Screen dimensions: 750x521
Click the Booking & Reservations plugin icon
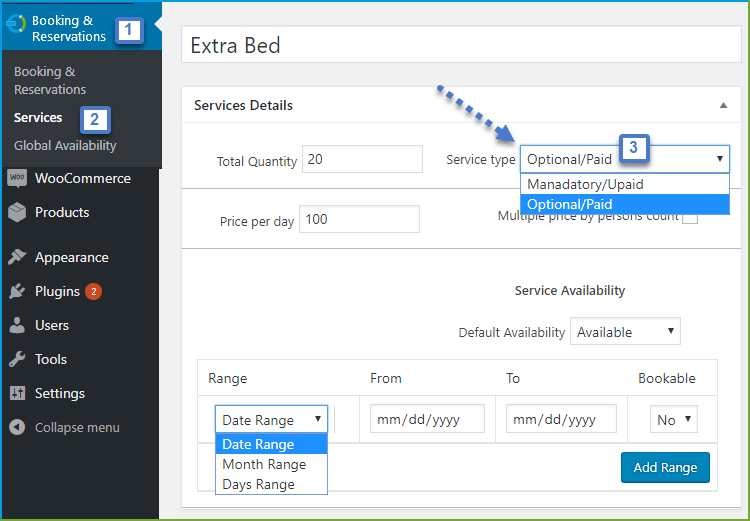(16, 23)
